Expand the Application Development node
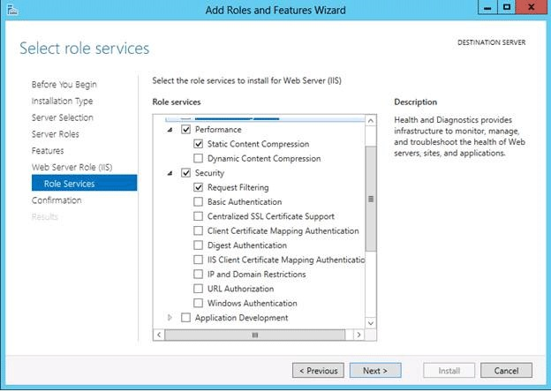551x392 pixels. (170, 318)
